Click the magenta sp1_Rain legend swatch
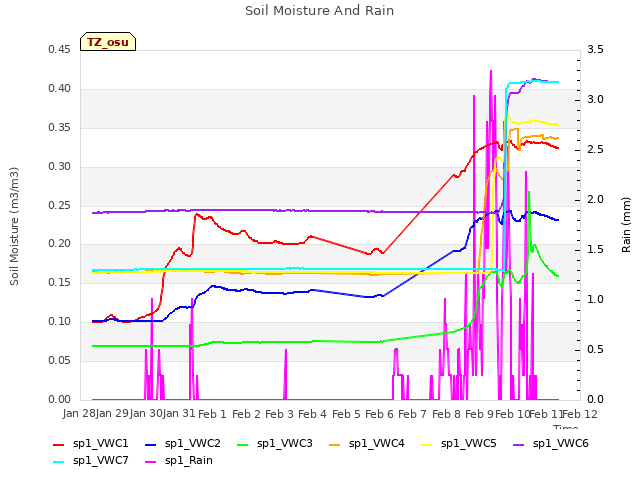The image size is (640, 480). 151,462
